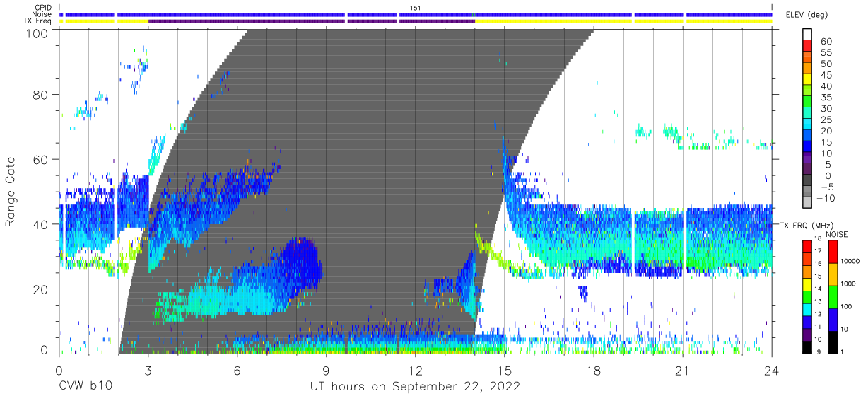Click the TX FRQ (MHz) legend title

[x=807, y=226]
